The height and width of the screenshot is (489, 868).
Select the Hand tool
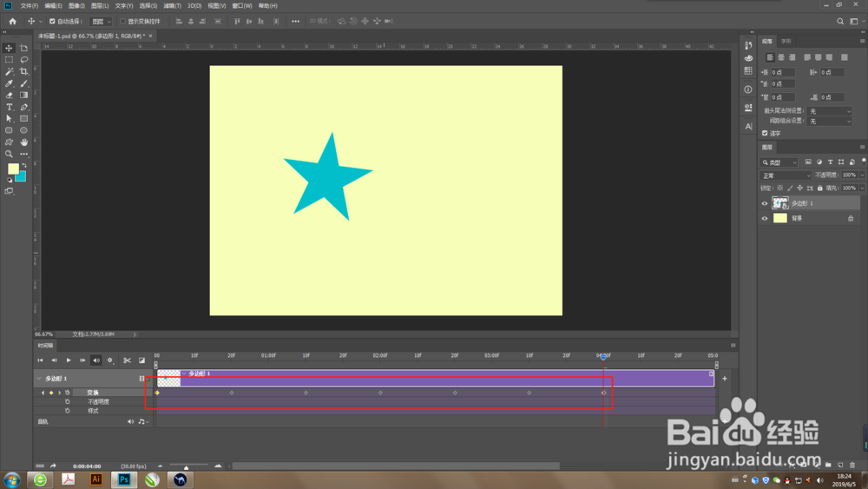point(23,142)
